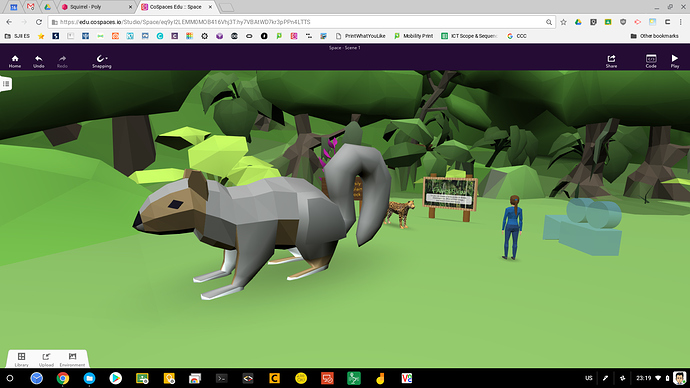Screen dimensions: 690x388
Task: Toggle the Snapping option
Action: point(102,61)
